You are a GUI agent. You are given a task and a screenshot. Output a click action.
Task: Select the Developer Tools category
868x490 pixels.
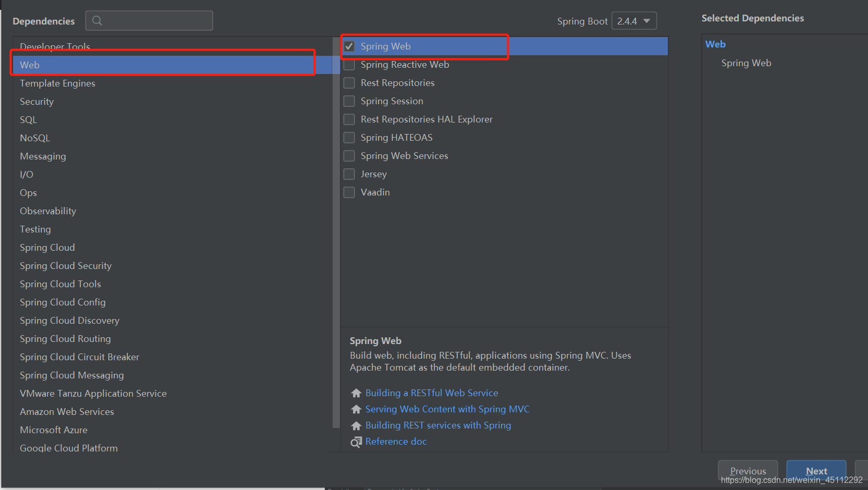click(173, 47)
